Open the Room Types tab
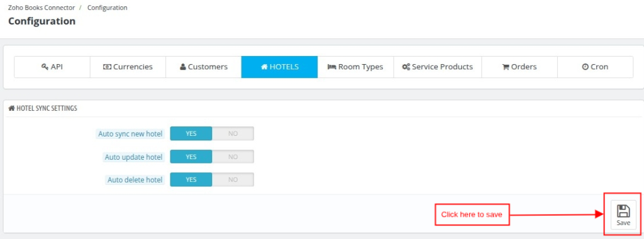 coord(355,67)
